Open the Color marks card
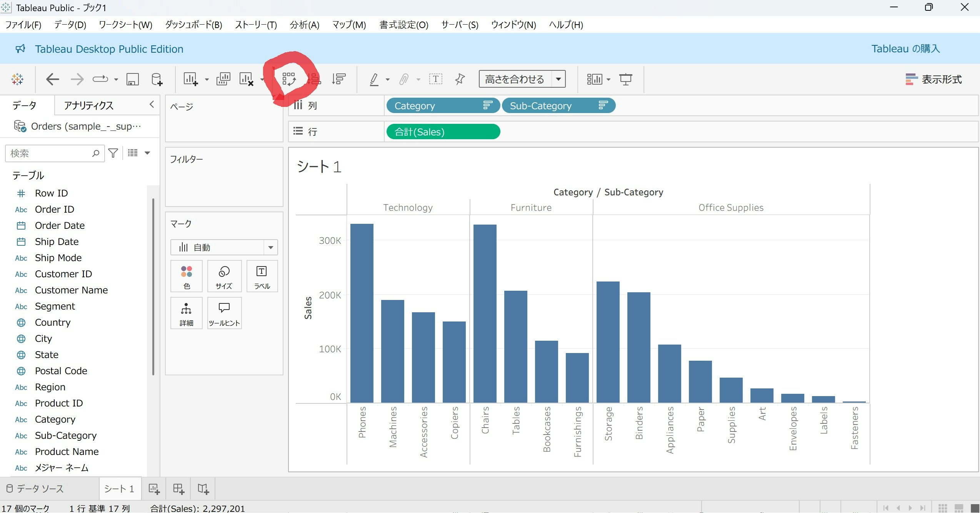Screen dimensions: 980x513 coord(187,276)
